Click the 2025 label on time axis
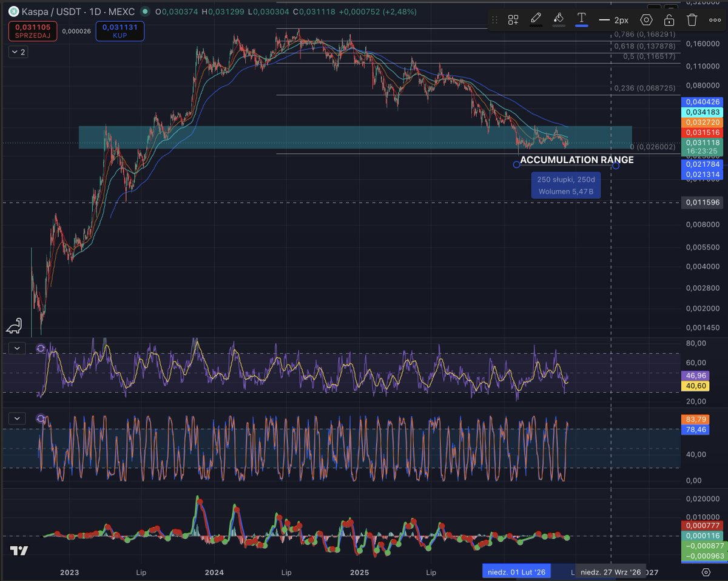The width and height of the screenshot is (728, 581). point(359,571)
